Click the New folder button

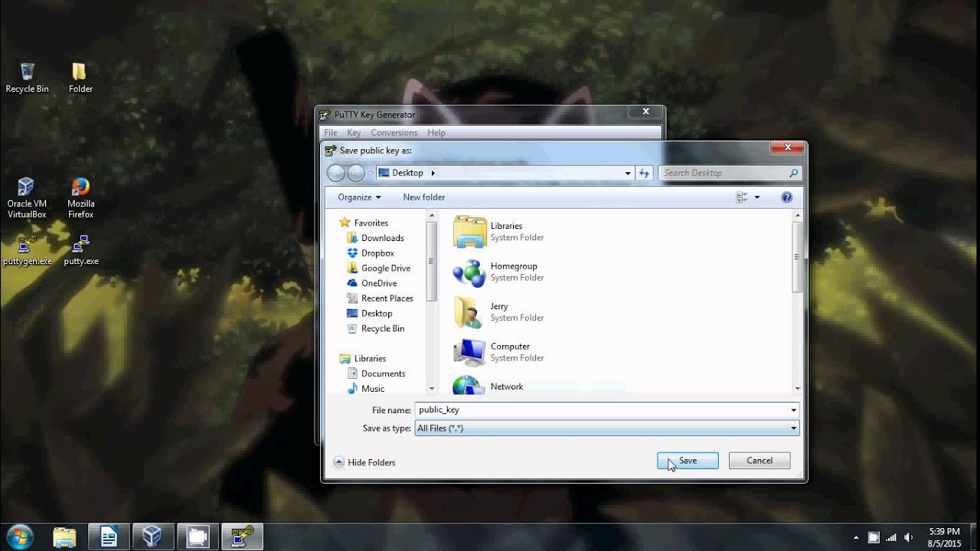424,197
